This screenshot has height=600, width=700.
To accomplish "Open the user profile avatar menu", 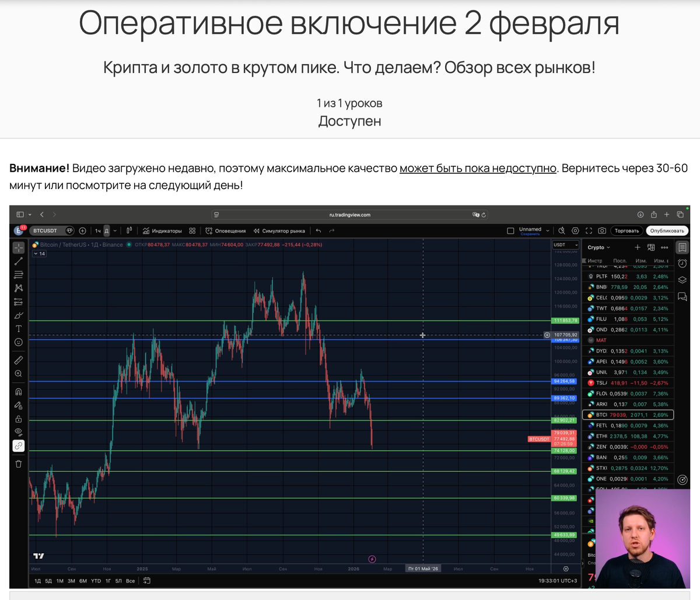I will [19, 231].
